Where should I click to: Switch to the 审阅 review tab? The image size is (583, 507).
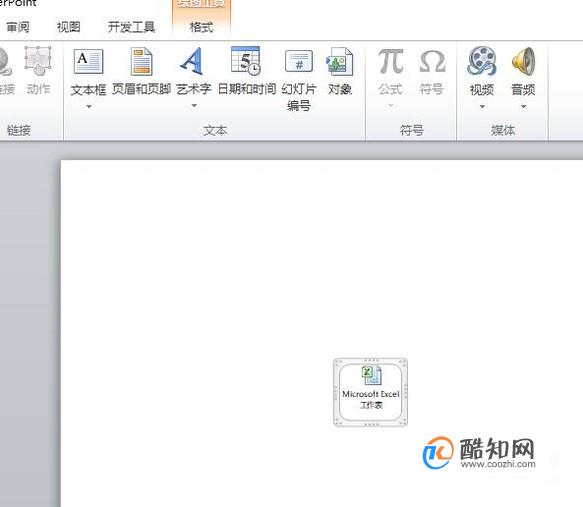pyautogui.click(x=18, y=27)
